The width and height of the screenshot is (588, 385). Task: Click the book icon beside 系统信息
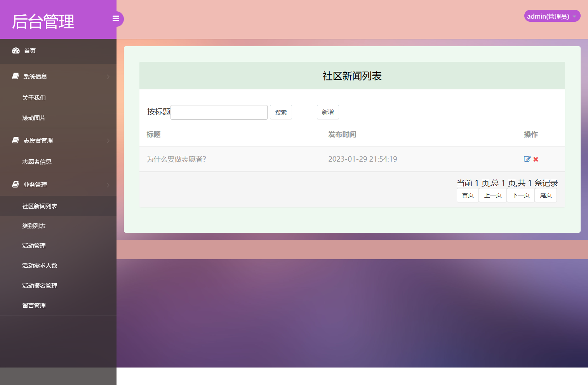15,76
